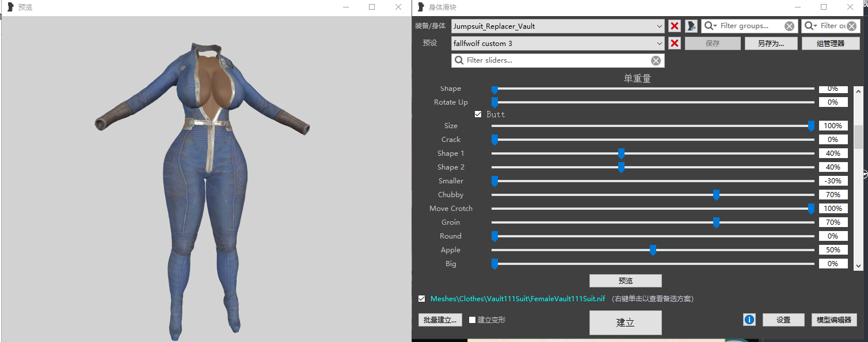Click the Smaller slider handle
The width and height of the screenshot is (868, 342).
(494, 180)
